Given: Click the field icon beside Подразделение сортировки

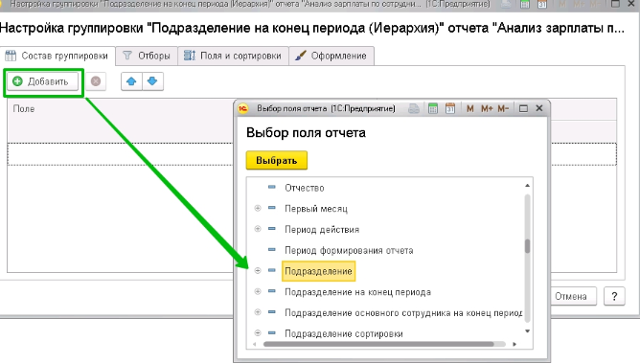Looking at the screenshot, I should (272, 333).
